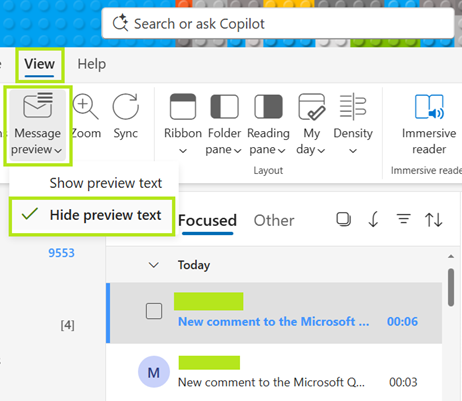Launch the Immersive reader
Viewport: 462px width, 401px height.
click(429, 124)
